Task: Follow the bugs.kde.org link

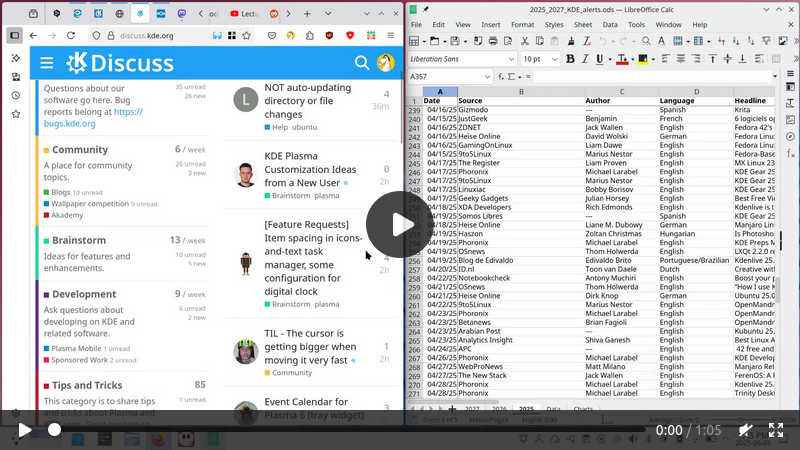Action: [93, 117]
